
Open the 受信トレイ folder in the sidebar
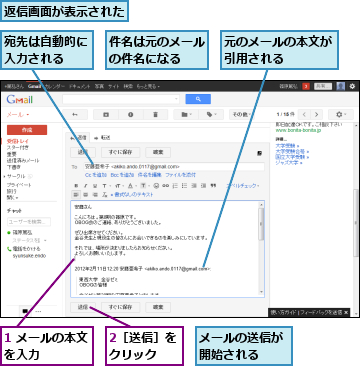coord(18,141)
